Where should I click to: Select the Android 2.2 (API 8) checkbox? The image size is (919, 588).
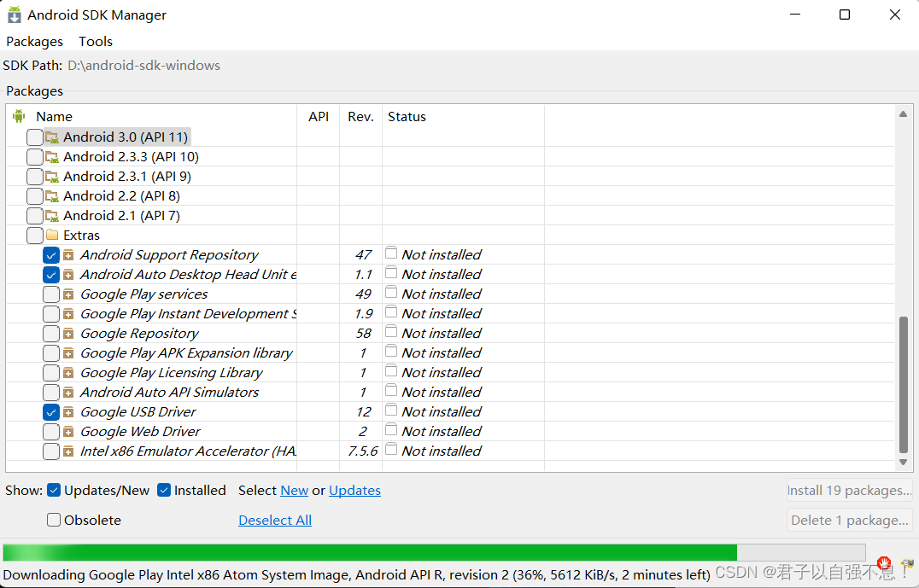[34, 196]
